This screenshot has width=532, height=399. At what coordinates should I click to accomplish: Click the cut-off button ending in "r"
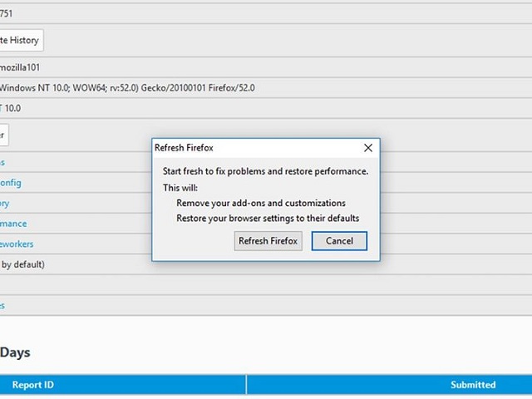tap(3, 135)
